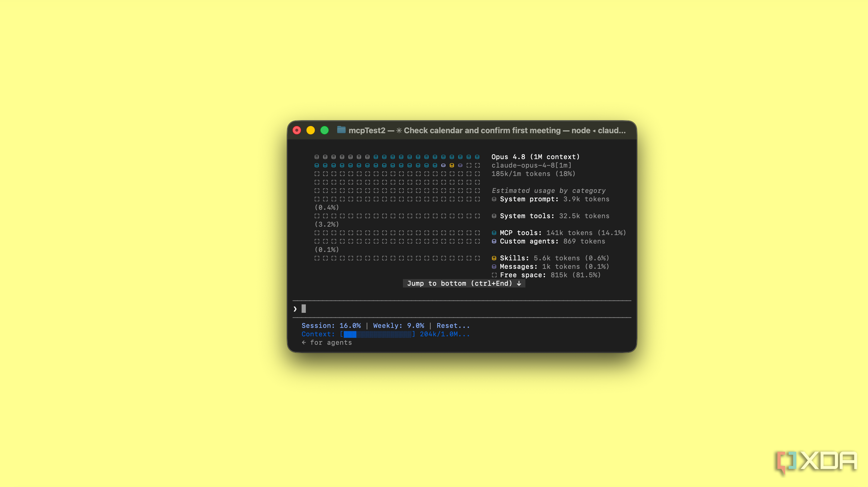Click the yellow Skills token in the grid
The height and width of the screenshot is (487, 868).
(x=452, y=165)
